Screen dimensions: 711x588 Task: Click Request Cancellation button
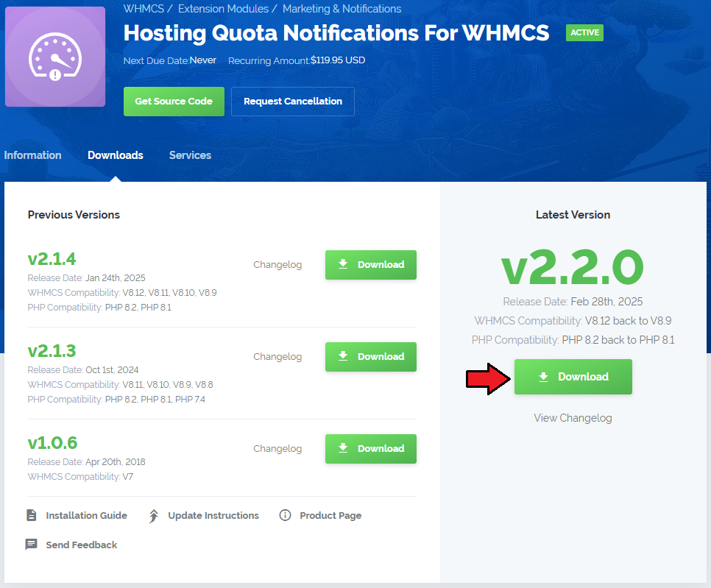[293, 102]
